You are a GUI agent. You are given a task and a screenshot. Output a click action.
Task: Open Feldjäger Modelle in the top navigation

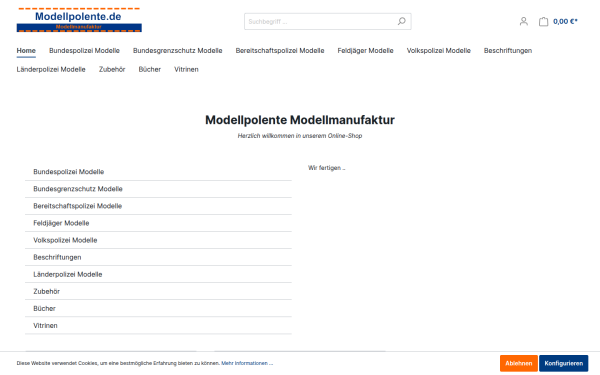(x=365, y=51)
